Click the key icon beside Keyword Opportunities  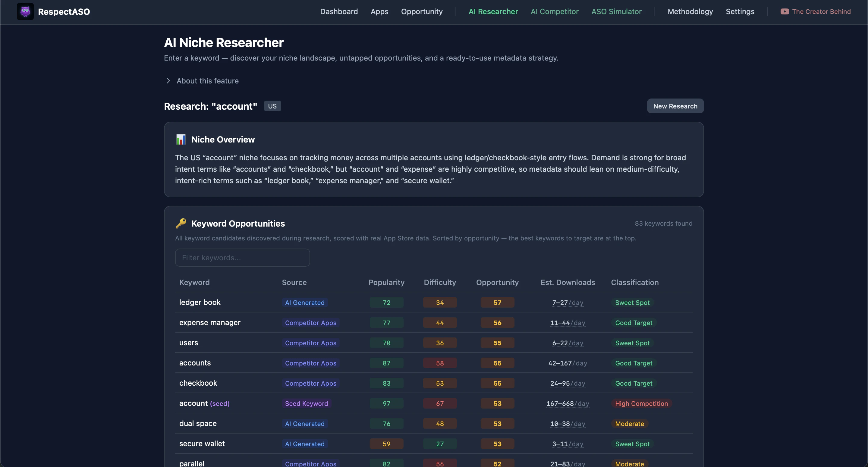tap(181, 223)
